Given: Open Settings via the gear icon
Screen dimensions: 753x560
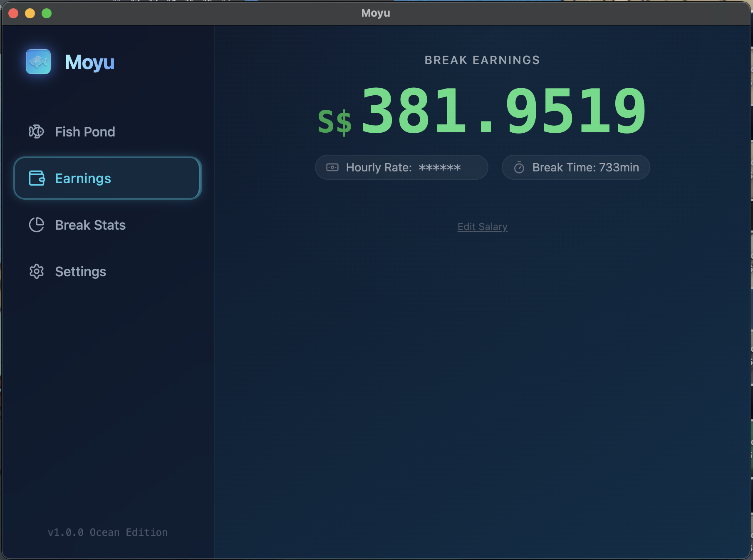Looking at the screenshot, I should [37, 271].
